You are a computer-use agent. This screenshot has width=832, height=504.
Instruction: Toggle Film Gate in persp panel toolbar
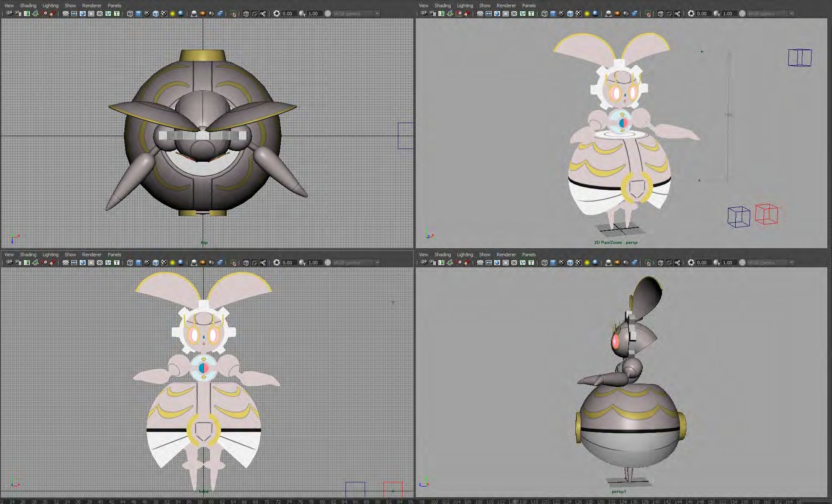click(x=489, y=14)
